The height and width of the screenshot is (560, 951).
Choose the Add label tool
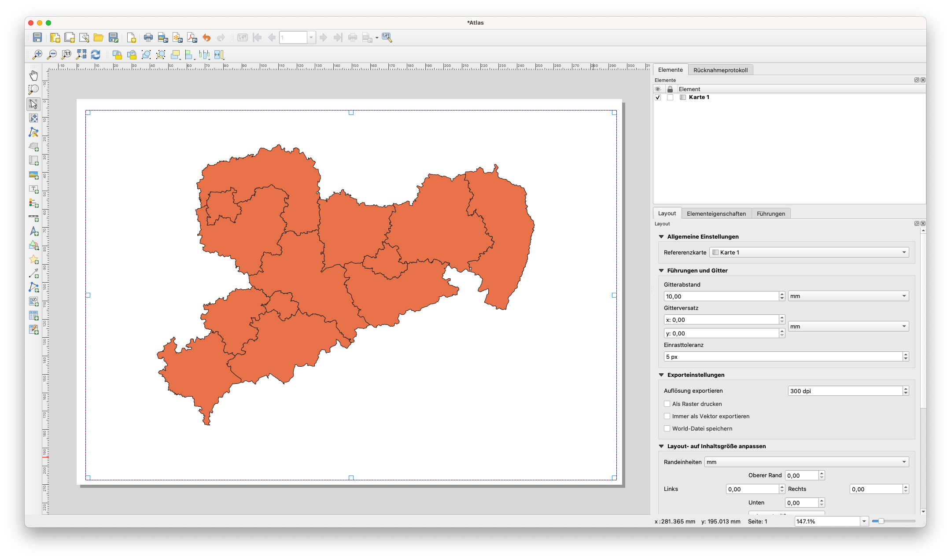[33, 189]
